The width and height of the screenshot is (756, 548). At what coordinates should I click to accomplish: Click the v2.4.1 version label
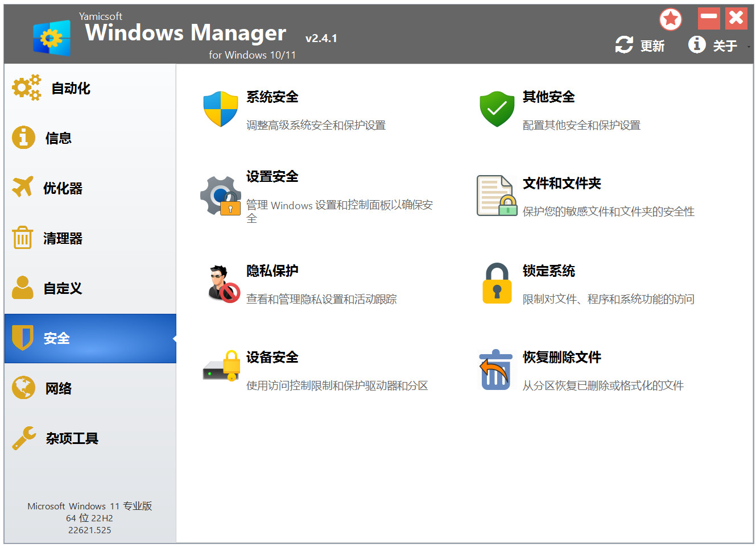point(321,38)
